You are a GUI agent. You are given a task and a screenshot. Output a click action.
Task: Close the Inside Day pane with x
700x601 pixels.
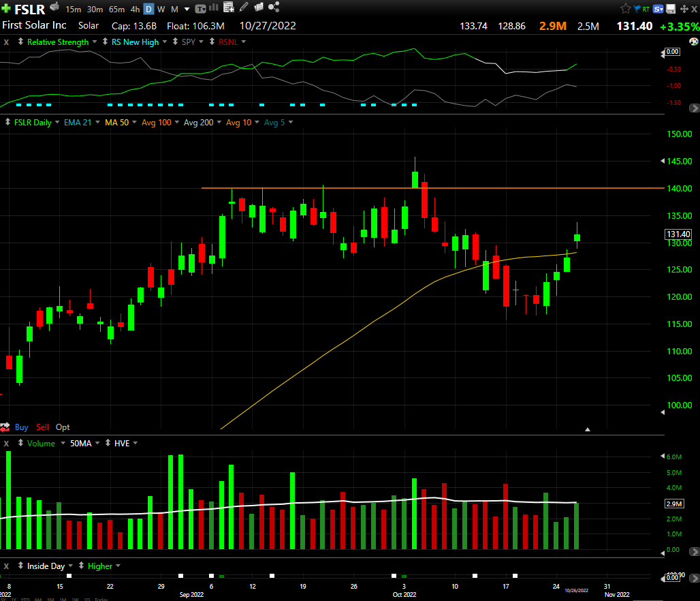click(x=6, y=566)
